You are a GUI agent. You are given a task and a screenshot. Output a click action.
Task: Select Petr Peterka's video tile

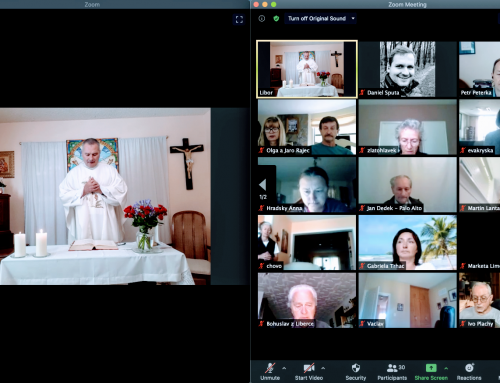coord(479,69)
